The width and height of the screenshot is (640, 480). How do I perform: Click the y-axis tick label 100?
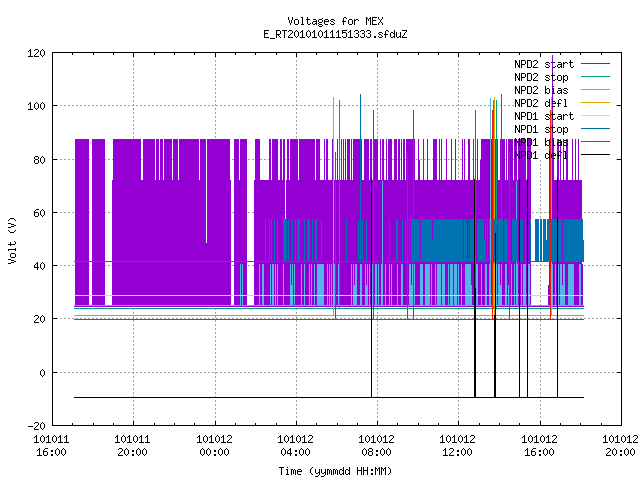pyautogui.click(x=36, y=106)
